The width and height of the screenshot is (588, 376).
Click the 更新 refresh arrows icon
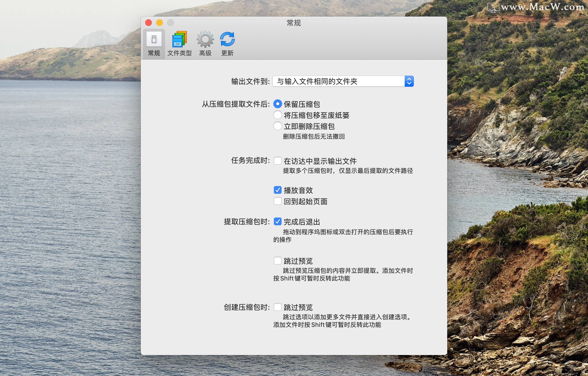(227, 39)
